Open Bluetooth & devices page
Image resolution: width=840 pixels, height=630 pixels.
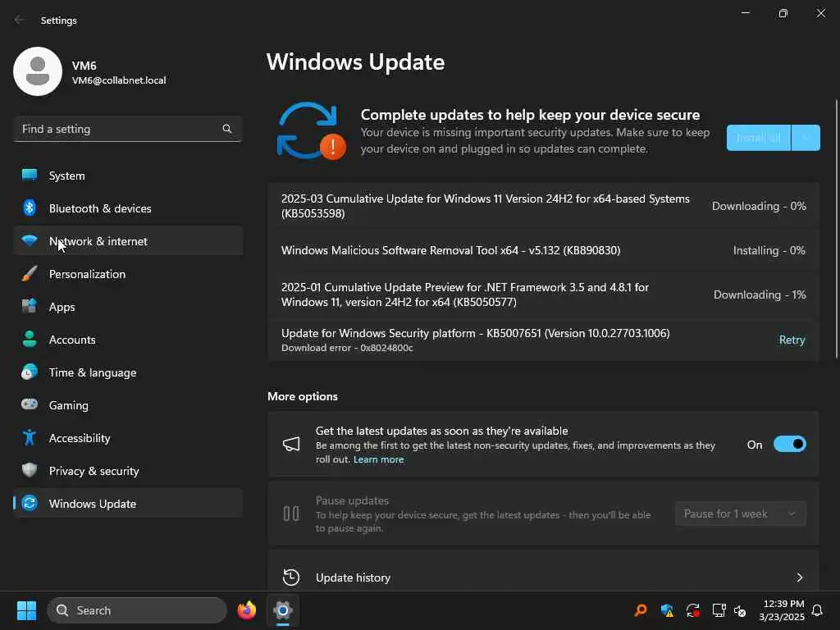click(x=128, y=208)
